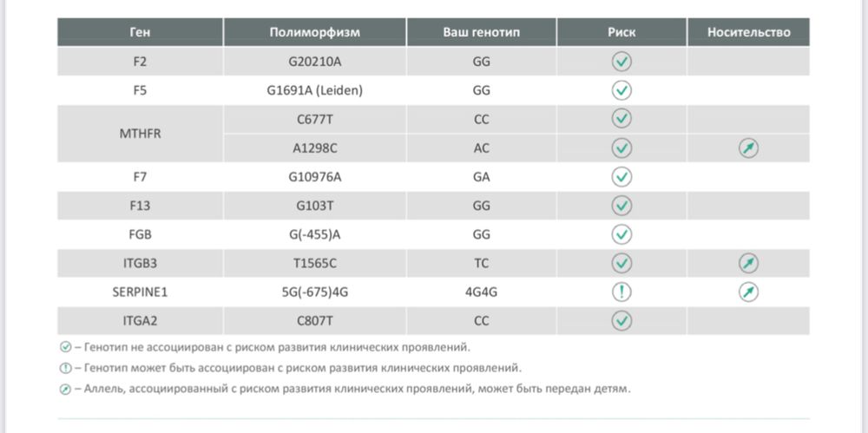Click the exclamation warning icon for SERPINE1
Screen dimensions: 868x433
point(621,292)
